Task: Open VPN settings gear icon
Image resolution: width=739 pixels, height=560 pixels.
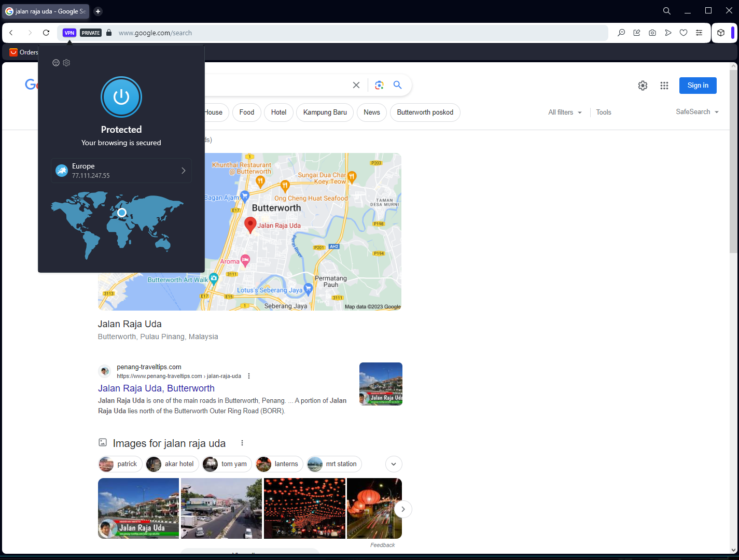Action: pyautogui.click(x=66, y=63)
